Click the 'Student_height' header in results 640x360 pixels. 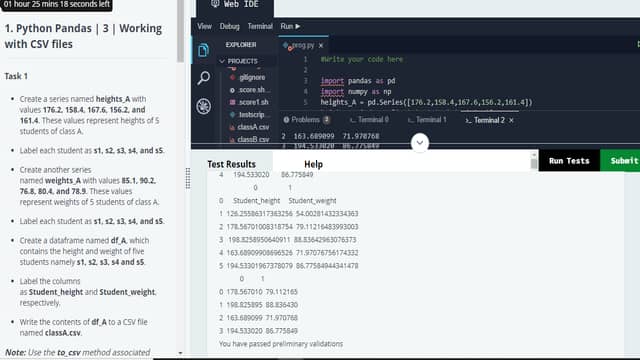click(x=256, y=201)
